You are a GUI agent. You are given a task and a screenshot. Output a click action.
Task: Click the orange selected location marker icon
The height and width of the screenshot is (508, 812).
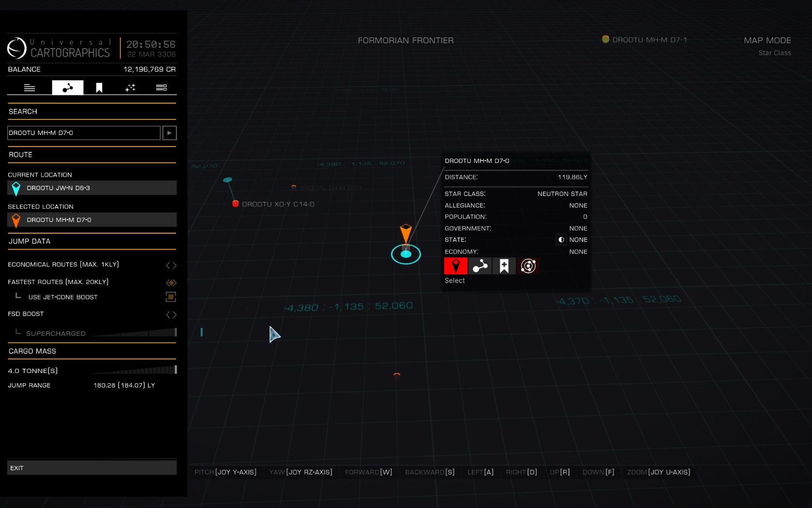(16, 220)
